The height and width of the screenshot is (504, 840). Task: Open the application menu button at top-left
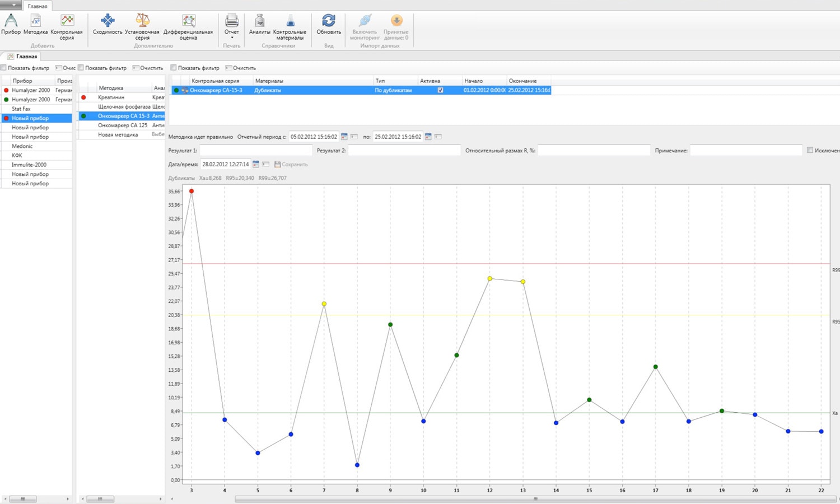[x=11, y=5]
